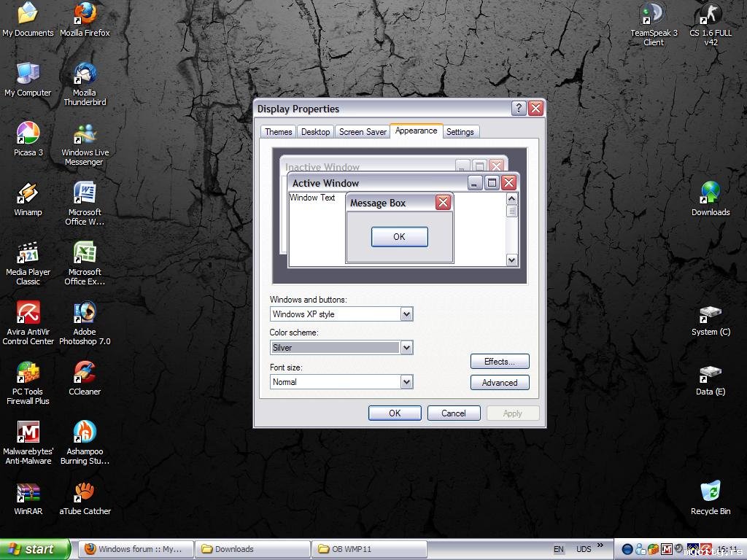747x560 pixels.
Task: Click the Malwarebytes tray icon
Action: pyautogui.click(x=667, y=549)
